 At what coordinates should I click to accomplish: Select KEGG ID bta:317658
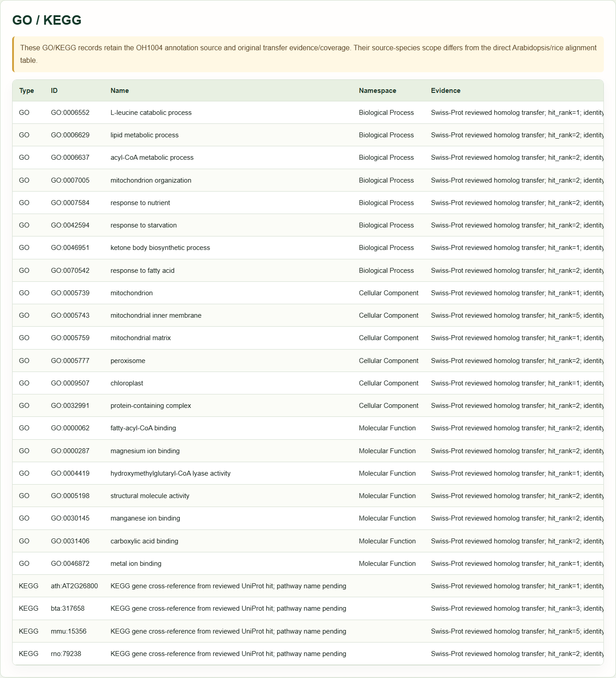click(x=68, y=608)
